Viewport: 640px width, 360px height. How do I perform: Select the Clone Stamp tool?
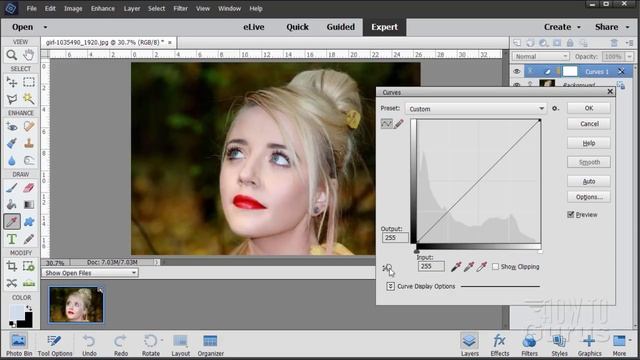coord(29,143)
